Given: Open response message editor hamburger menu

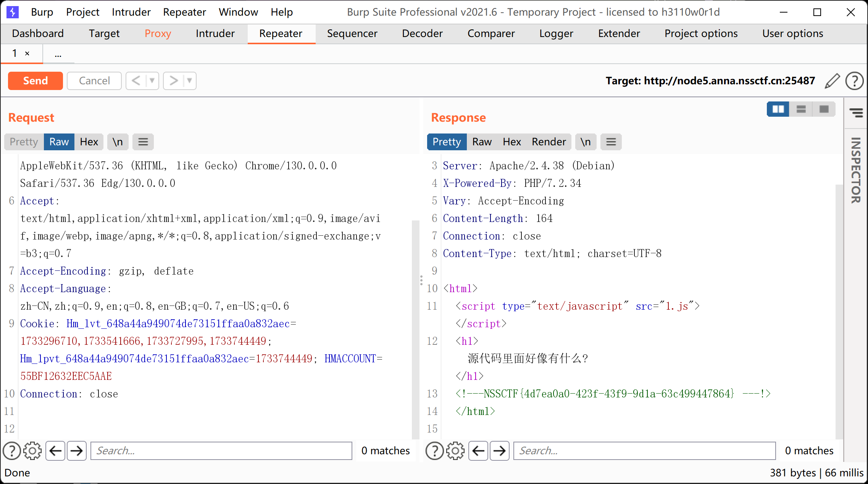Looking at the screenshot, I should point(611,142).
